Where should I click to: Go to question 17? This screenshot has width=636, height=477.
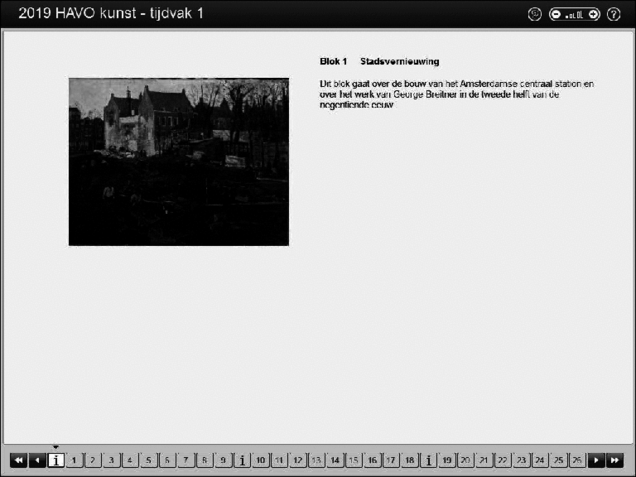click(391, 460)
